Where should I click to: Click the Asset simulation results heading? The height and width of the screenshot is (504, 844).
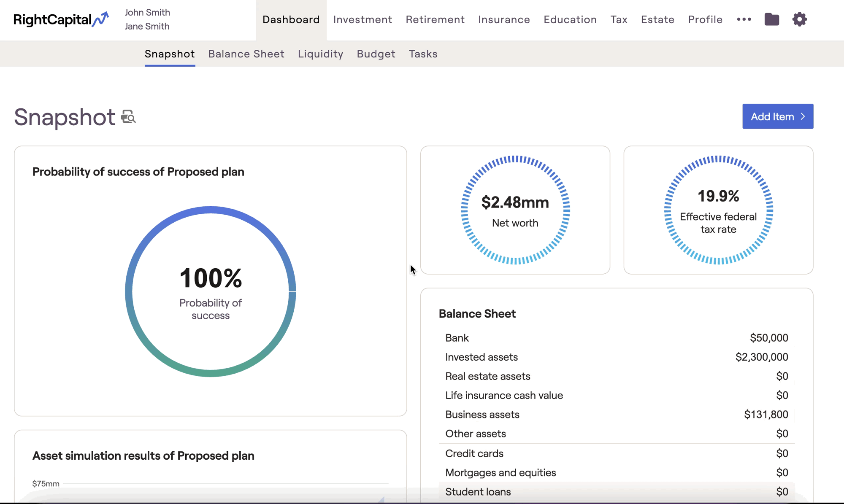click(x=143, y=455)
